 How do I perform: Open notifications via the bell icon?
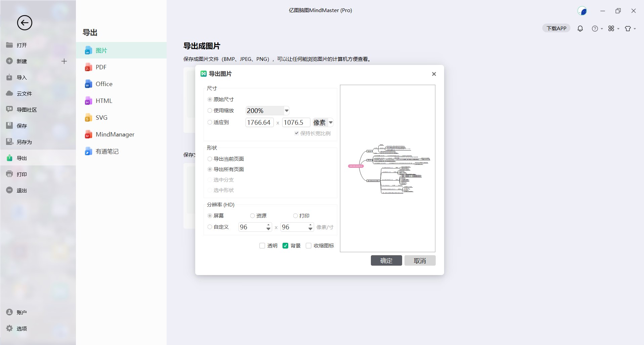580,29
